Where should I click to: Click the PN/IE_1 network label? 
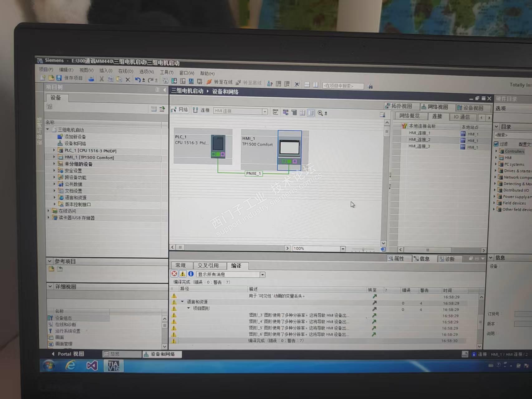coord(253,173)
